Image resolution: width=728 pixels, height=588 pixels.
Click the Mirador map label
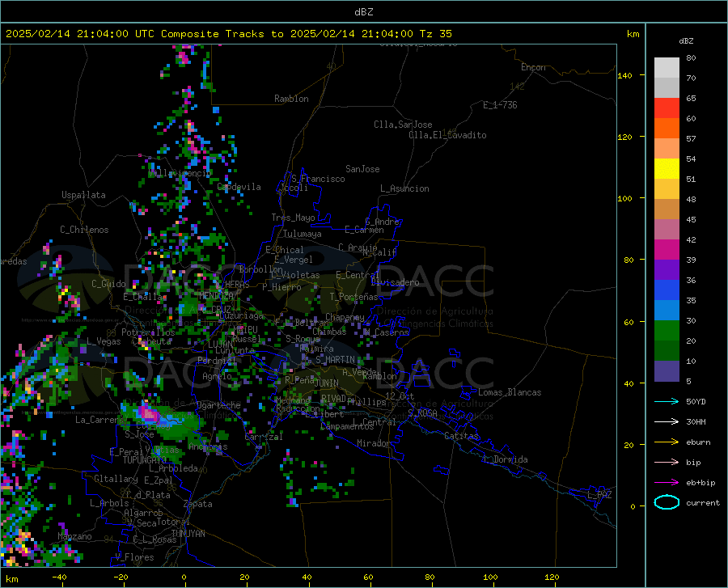pyautogui.click(x=374, y=443)
